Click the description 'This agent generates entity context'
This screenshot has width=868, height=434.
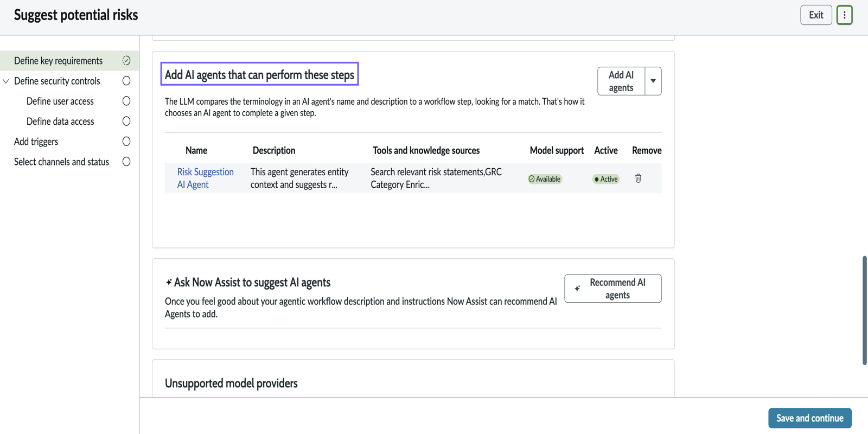[299, 178]
